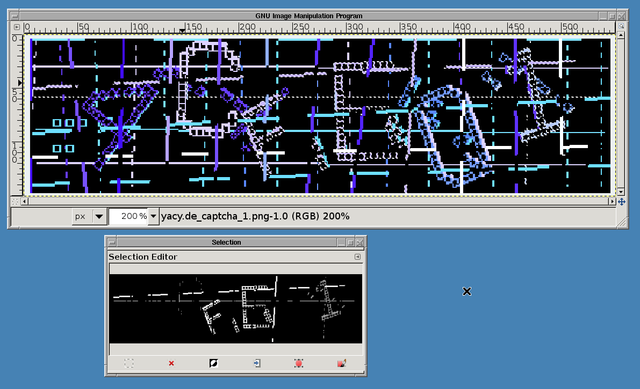
Task: Click the image menu button at ruler origin
Action: coord(16,27)
